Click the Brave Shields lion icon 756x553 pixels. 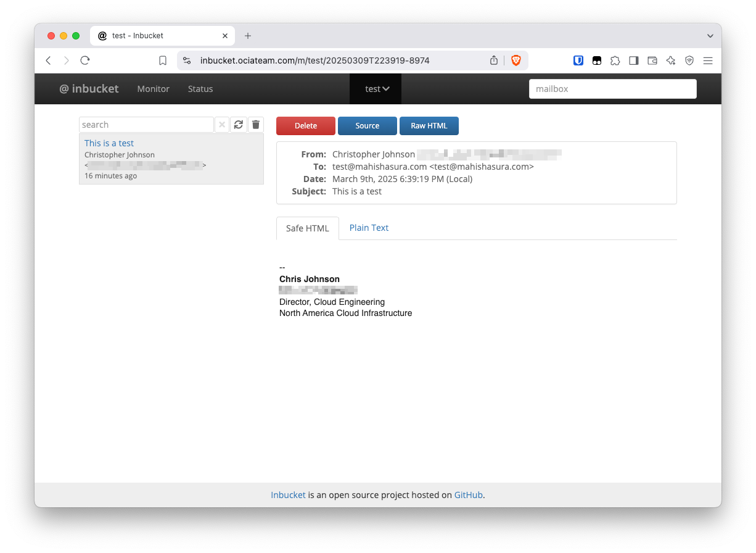517,60
